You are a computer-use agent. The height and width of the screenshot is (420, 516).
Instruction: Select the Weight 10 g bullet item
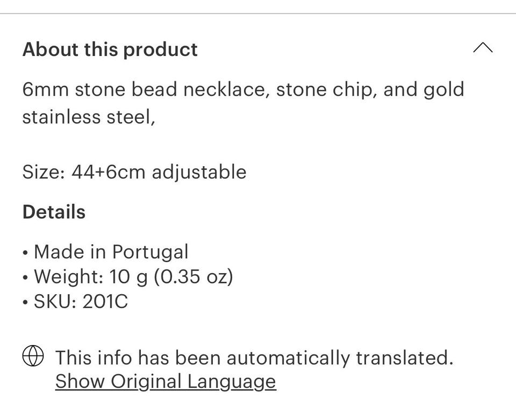133,276
